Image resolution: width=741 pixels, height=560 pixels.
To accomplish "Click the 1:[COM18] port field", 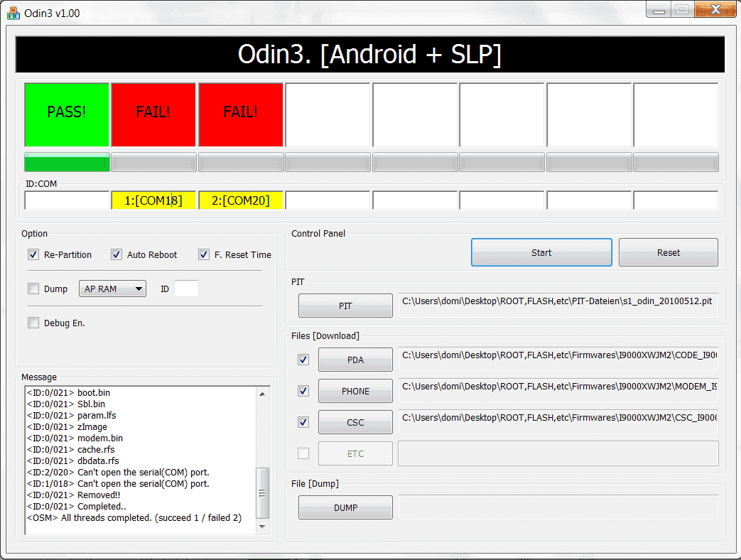I will pos(153,200).
